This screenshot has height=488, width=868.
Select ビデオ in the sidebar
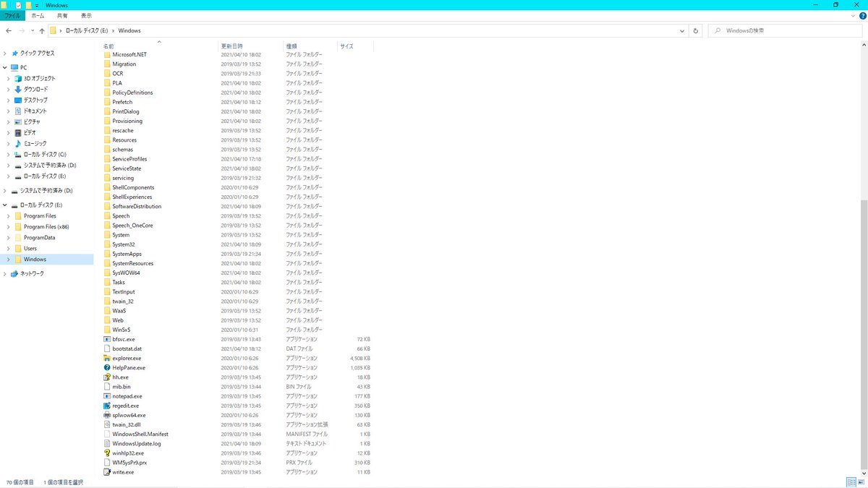pyautogui.click(x=30, y=132)
